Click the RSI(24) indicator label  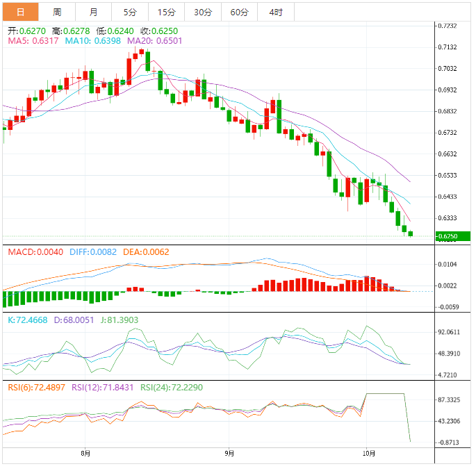(x=172, y=387)
